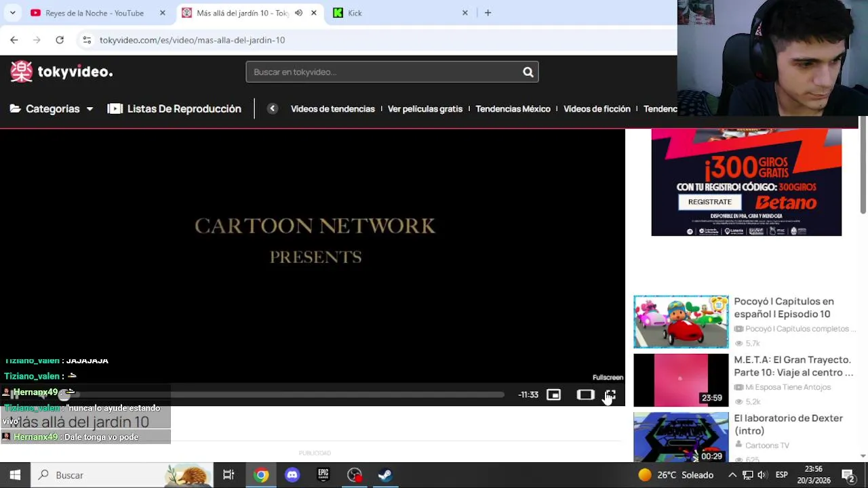The image size is (868, 488).
Task: Click REGISTRATE button in Betano ad
Action: click(710, 202)
